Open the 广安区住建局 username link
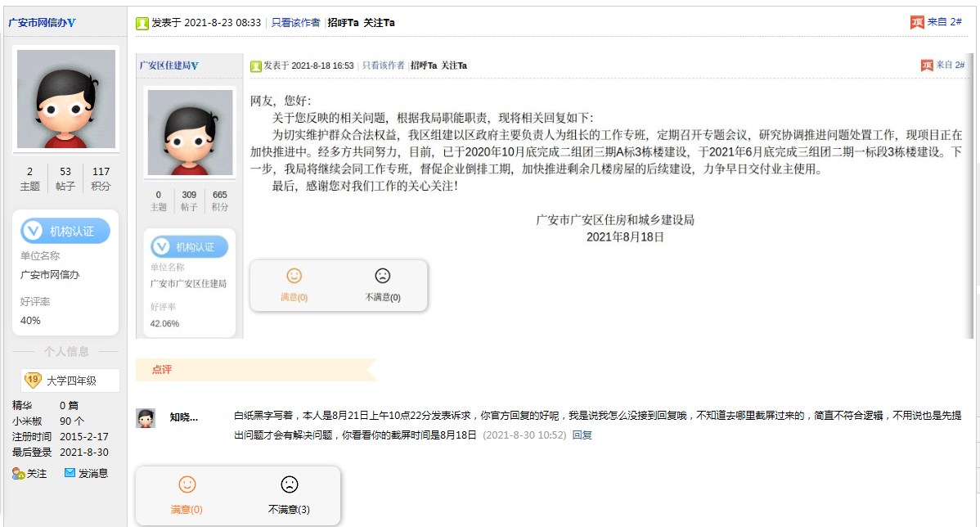The image size is (980, 527). pyautogui.click(x=169, y=65)
